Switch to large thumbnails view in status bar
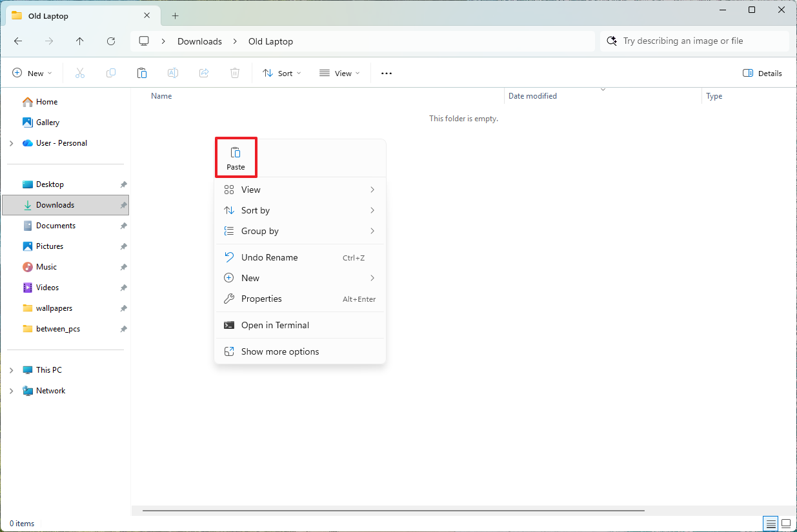This screenshot has height=532, width=797. tap(786, 523)
